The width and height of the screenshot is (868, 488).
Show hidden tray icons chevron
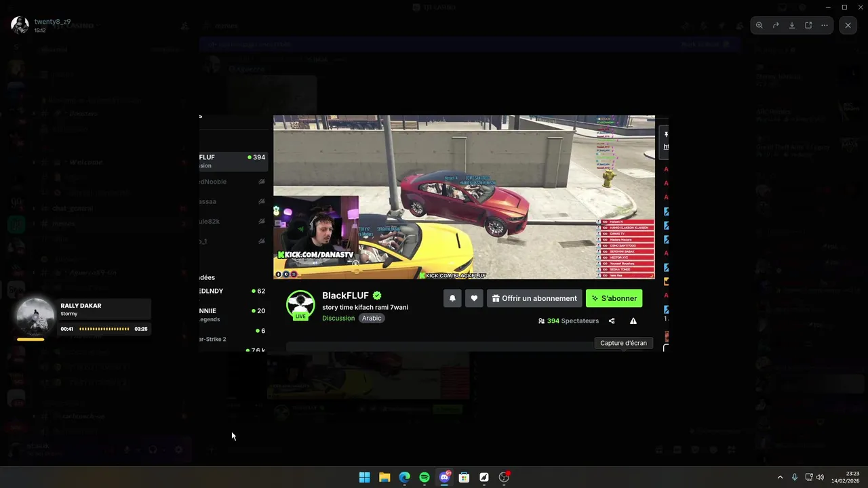[x=780, y=477]
